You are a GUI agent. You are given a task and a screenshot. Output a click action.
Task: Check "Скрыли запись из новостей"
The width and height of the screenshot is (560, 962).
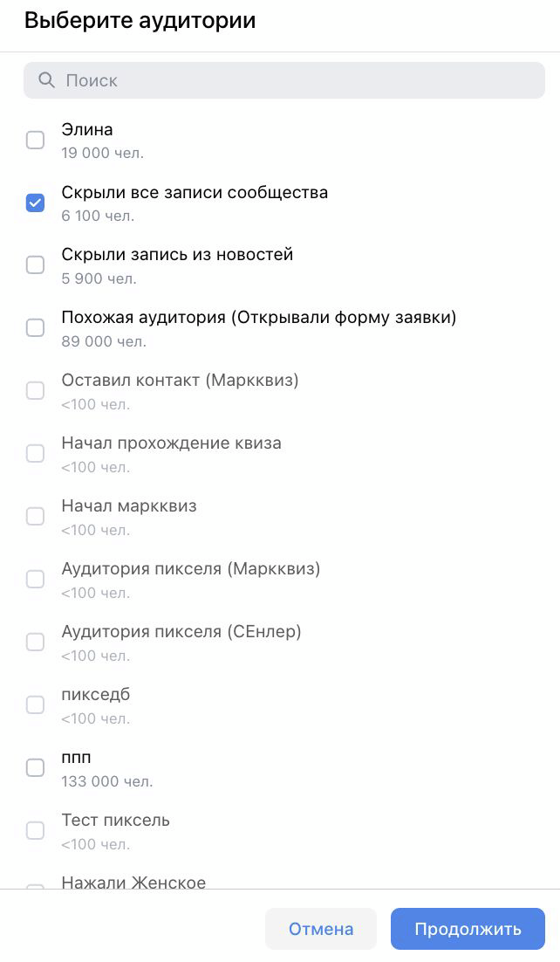point(35,265)
